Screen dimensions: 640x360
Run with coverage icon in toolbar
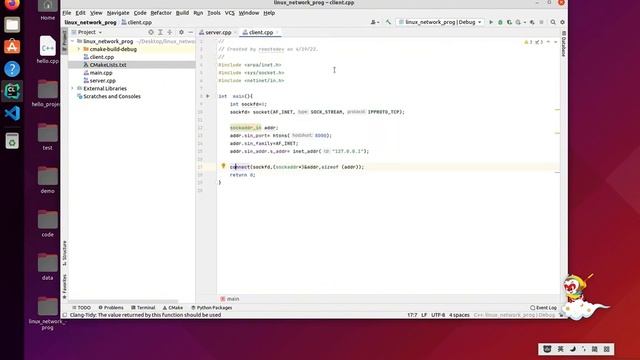(x=509, y=22)
